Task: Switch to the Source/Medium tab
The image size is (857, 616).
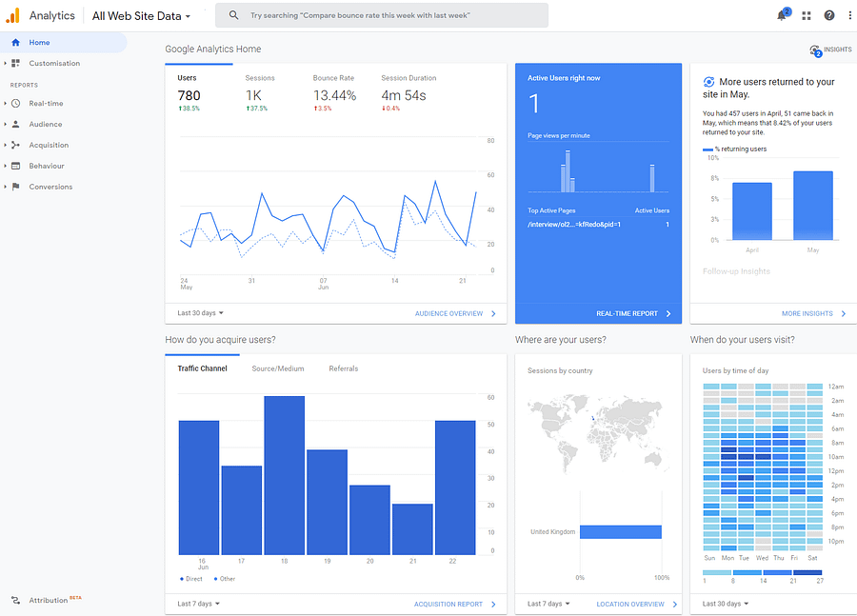Action: coord(278,368)
